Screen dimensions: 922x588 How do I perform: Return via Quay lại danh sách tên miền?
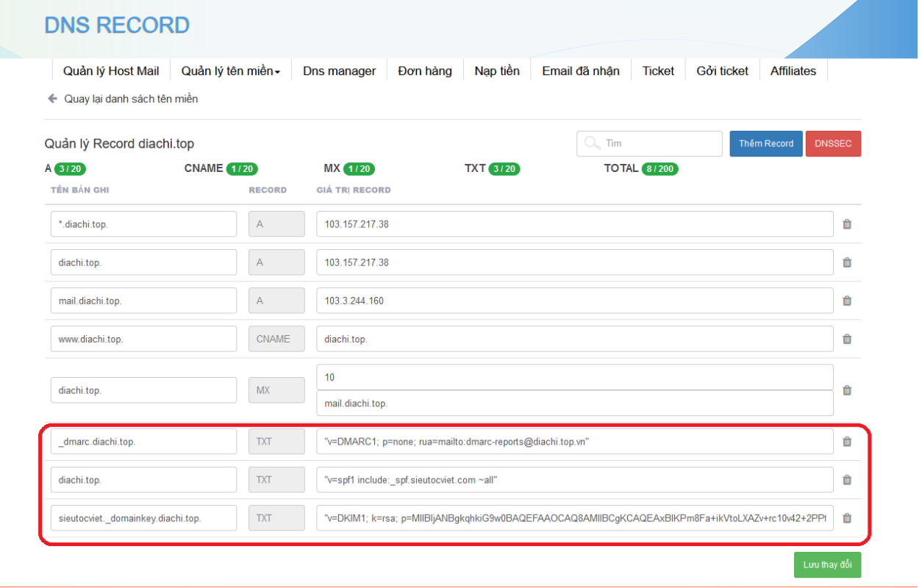pyautogui.click(x=131, y=98)
